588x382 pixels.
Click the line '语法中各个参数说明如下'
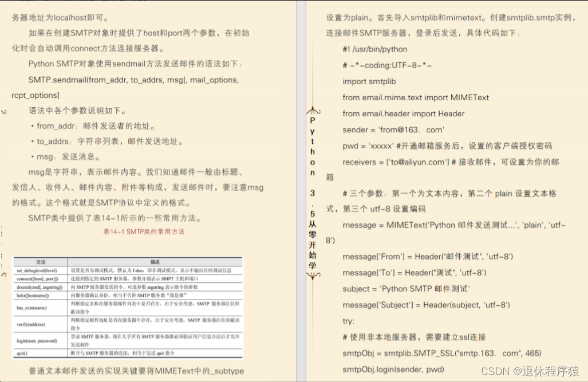(78, 111)
